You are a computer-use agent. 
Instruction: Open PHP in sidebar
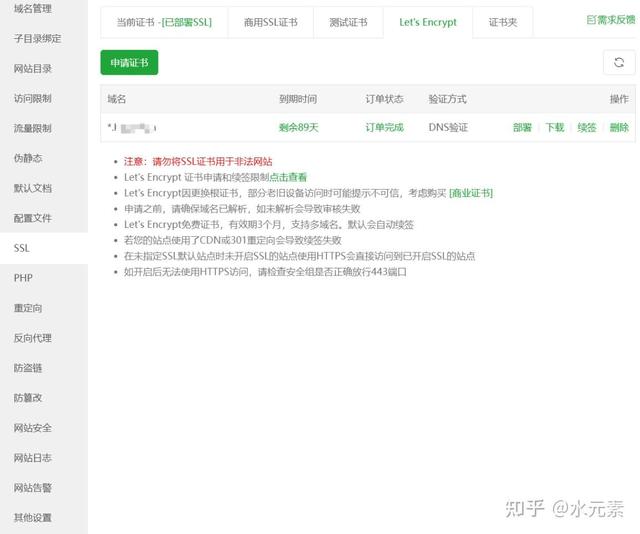[23, 278]
